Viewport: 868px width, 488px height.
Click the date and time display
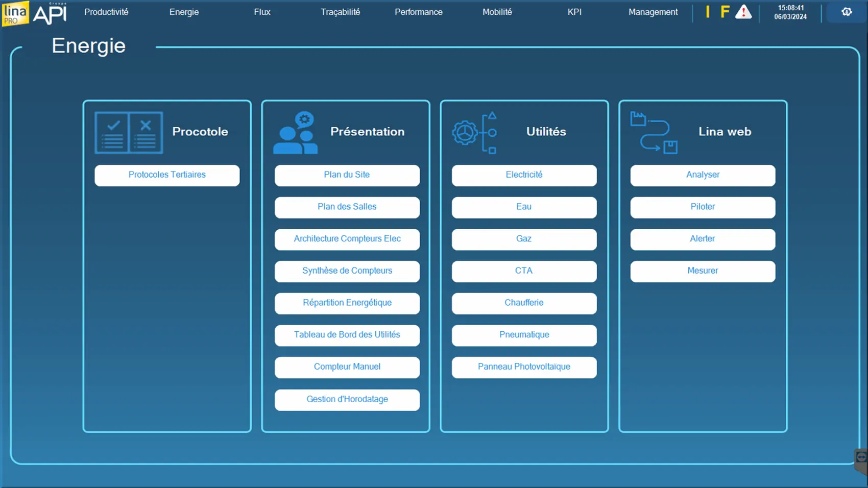click(x=790, y=12)
